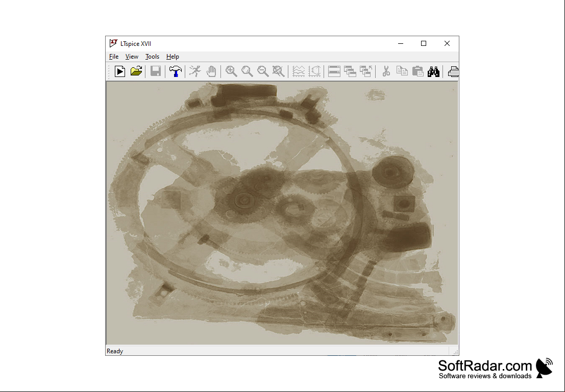
Task: Click the Find binoculars icon
Action: coord(433,71)
